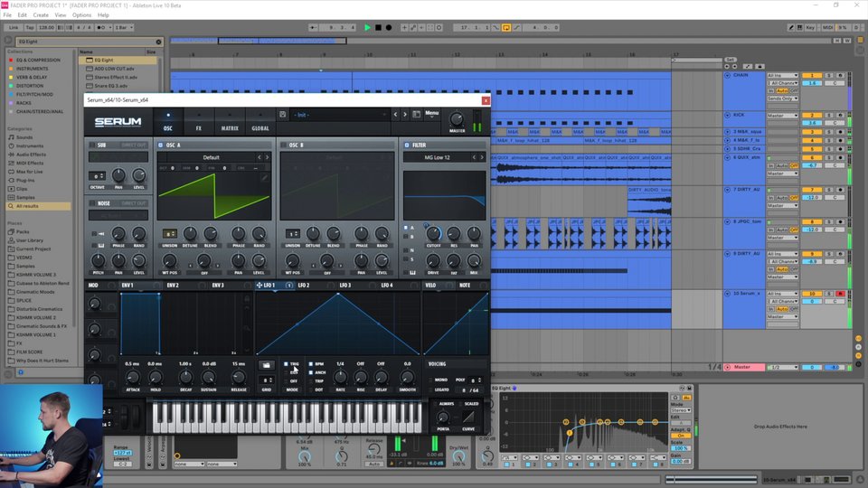Adjust the filter CUTOFF knob
This screenshot has width=868, height=488.
click(433, 233)
